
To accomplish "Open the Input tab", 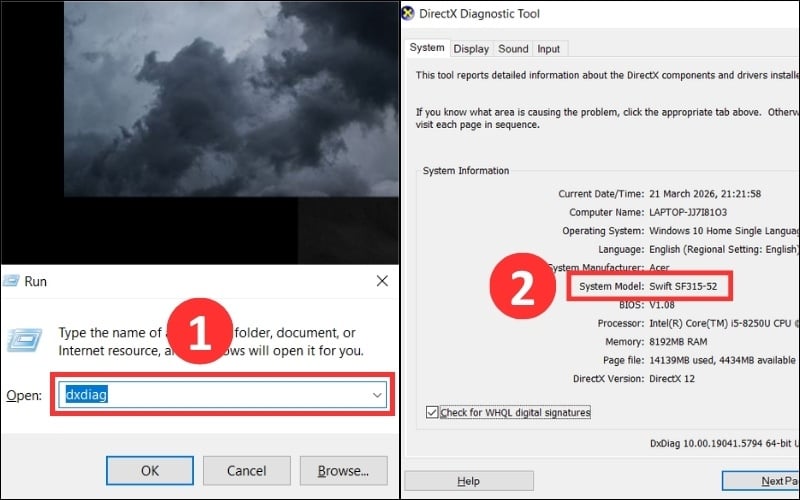I will coord(548,49).
